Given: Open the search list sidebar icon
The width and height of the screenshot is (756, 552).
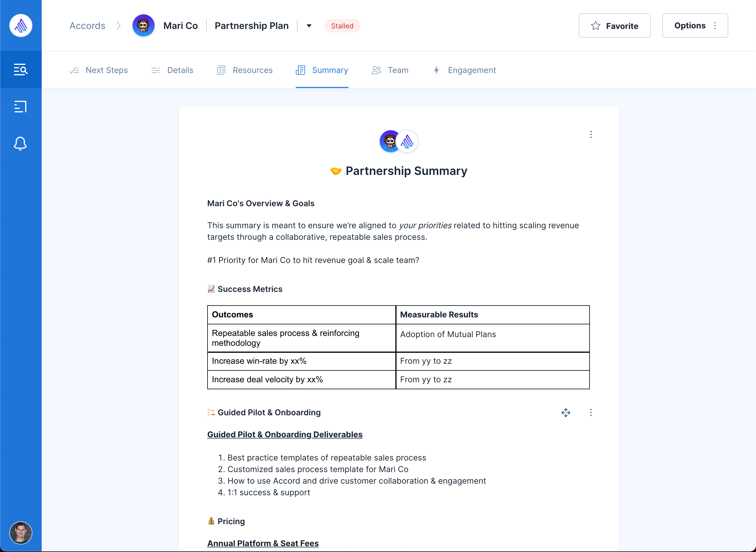Looking at the screenshot, I should tap(21, 70).
